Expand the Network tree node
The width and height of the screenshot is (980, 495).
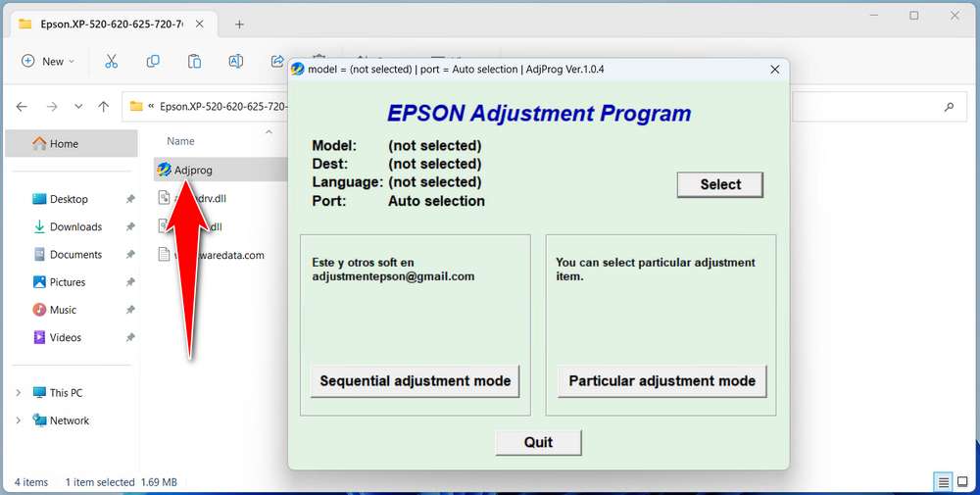pos(18,421)
